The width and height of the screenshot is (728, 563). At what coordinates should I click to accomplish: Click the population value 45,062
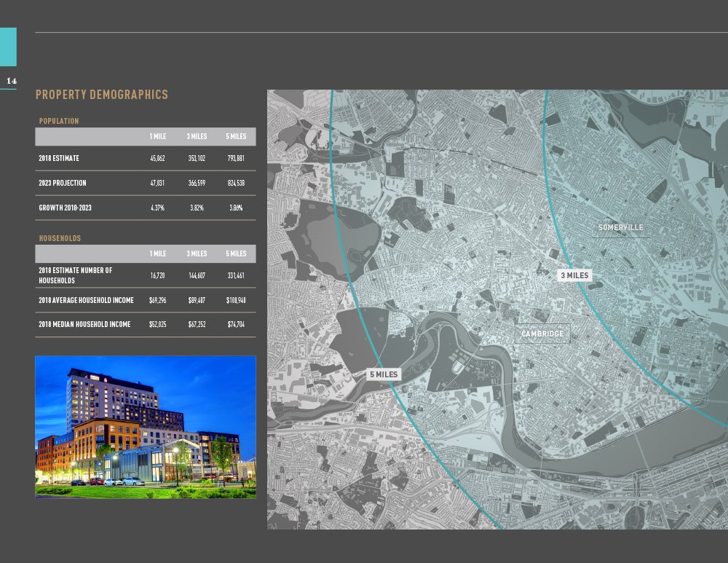coord(157,158)
